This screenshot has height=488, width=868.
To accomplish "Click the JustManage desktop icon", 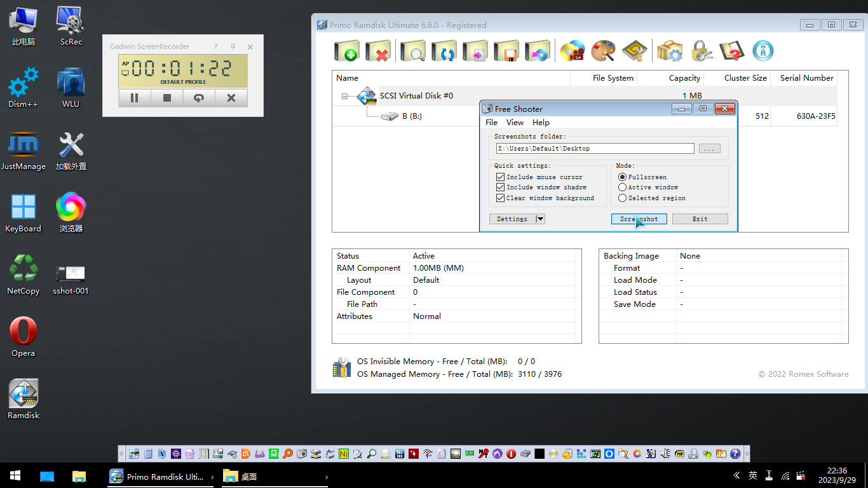I will (x=24, y=150).
